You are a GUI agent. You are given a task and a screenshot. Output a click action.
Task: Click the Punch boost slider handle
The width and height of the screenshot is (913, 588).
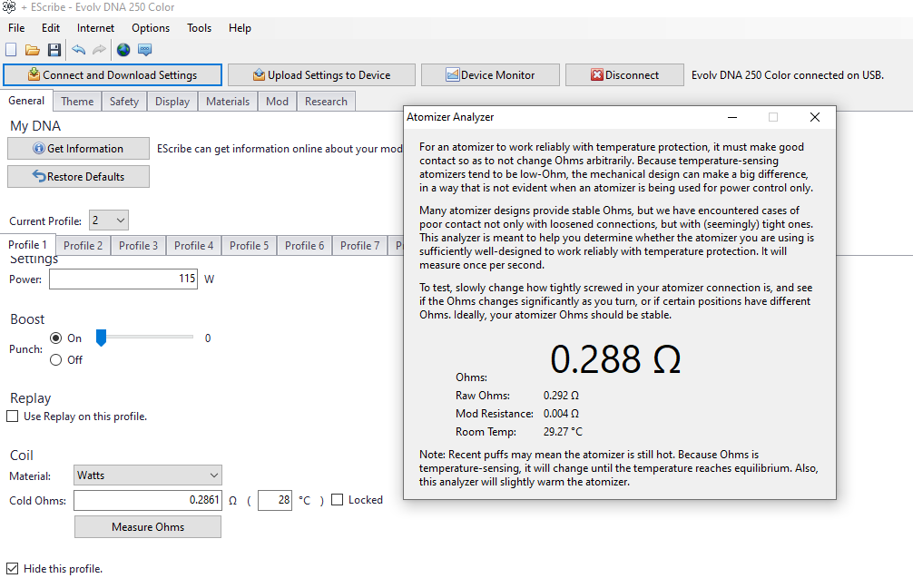[102, 338]
